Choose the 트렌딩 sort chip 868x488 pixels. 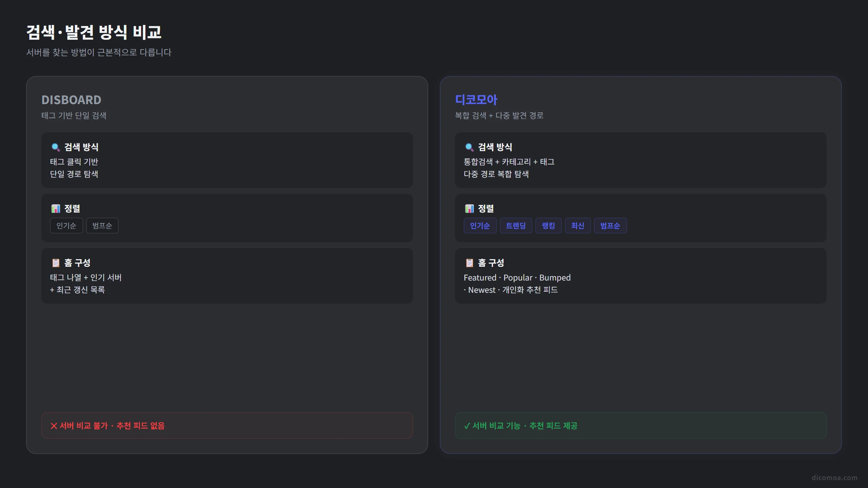coord(516,226)
